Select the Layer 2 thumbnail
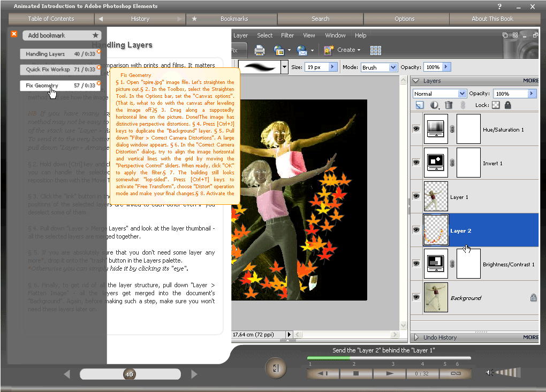546x392 pixels. coord(435,230)
